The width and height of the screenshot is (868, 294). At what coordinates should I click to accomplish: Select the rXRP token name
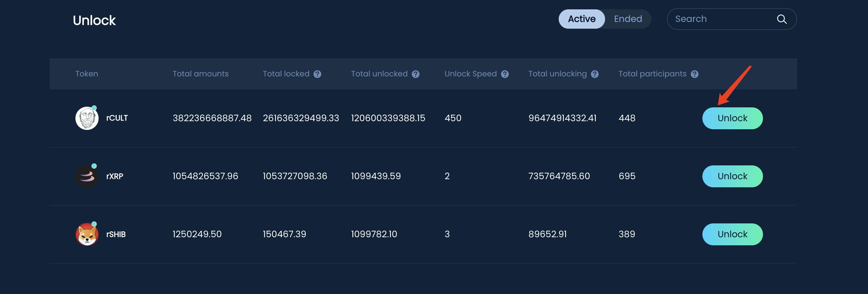coord(115,176)
